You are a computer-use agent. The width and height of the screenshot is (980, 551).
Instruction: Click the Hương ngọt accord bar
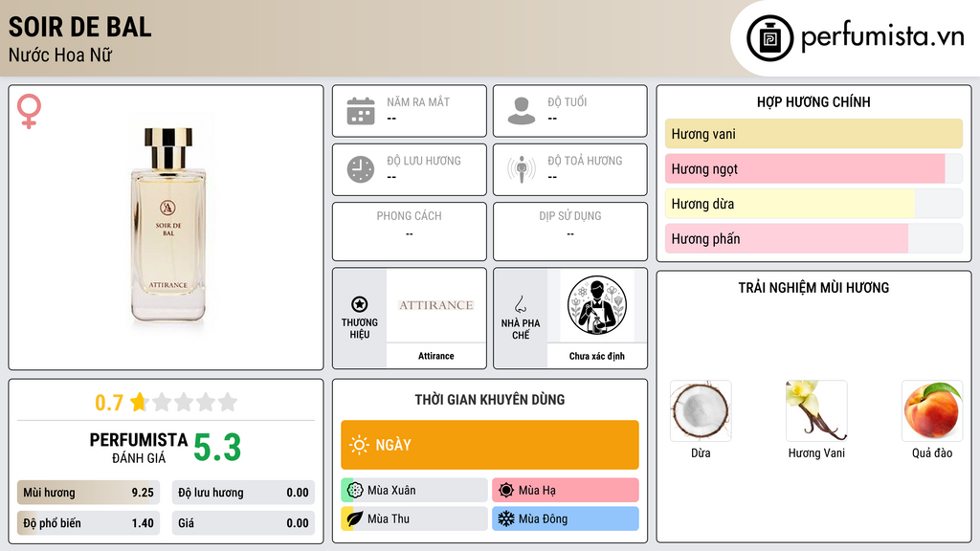pos(813,168)
